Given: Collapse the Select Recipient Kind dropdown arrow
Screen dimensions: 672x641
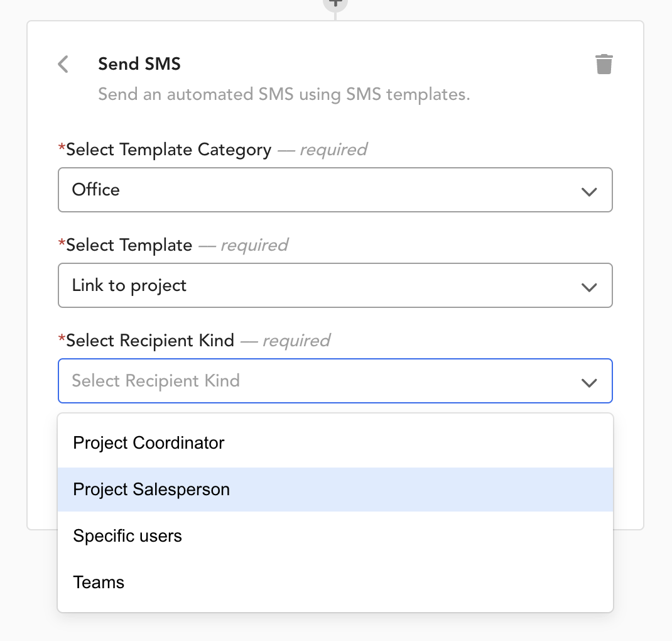Looking at the screenshot, I should pyautogui.click(x=589, y=383).
